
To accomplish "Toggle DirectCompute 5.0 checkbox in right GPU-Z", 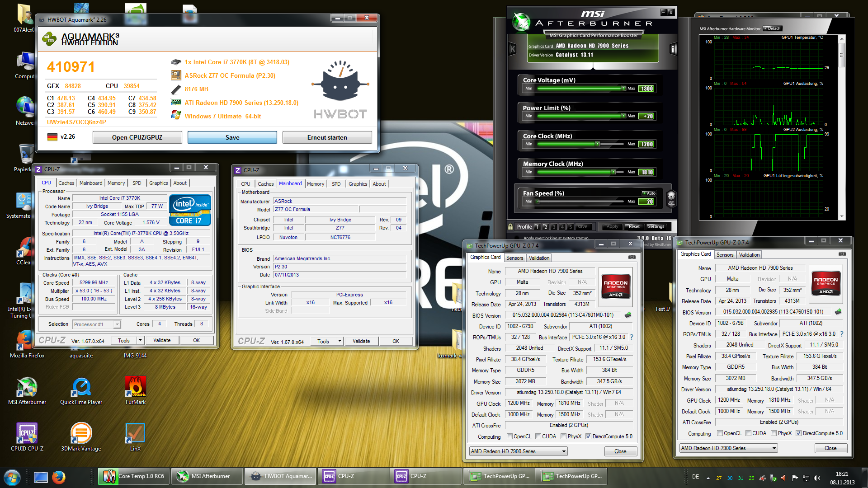I will point(798,433).
